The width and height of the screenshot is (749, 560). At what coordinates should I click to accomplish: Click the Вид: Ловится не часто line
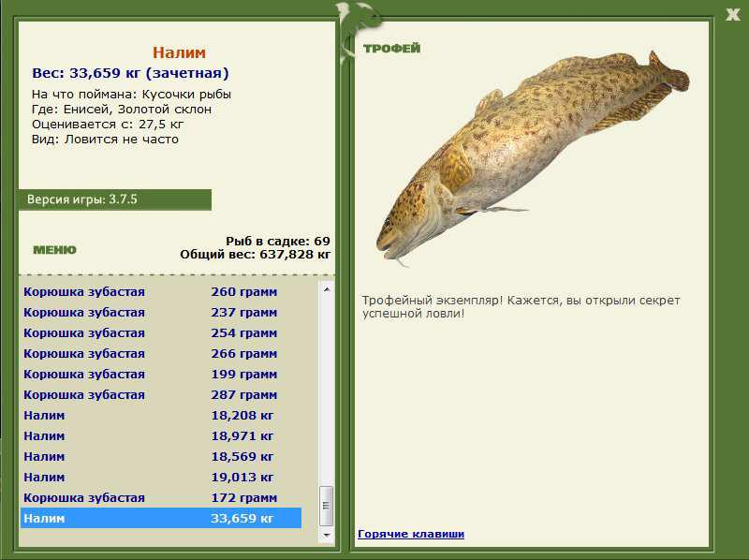click(105, 139)
